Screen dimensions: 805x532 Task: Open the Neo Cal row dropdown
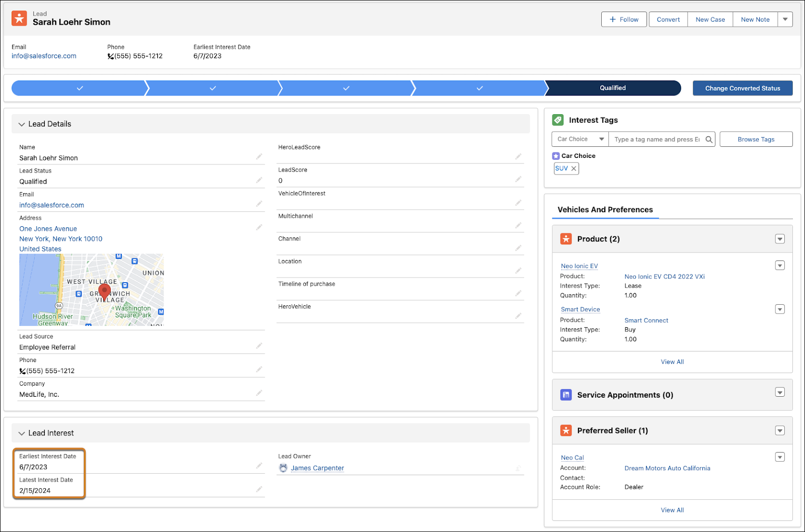click(780, 457)
